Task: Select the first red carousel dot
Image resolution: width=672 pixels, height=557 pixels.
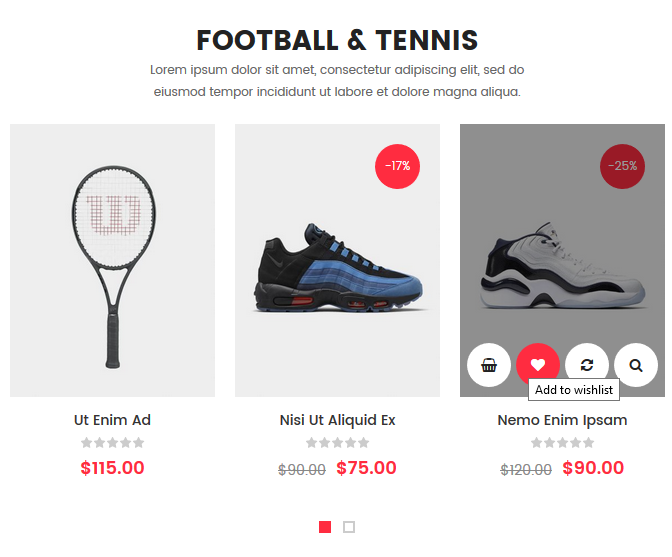Action: tap(325, 527)
